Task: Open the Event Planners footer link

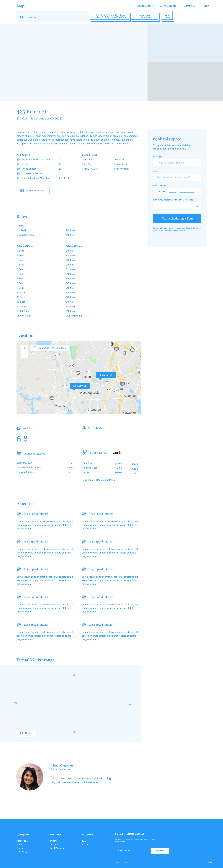Action: tap(56, 848)
